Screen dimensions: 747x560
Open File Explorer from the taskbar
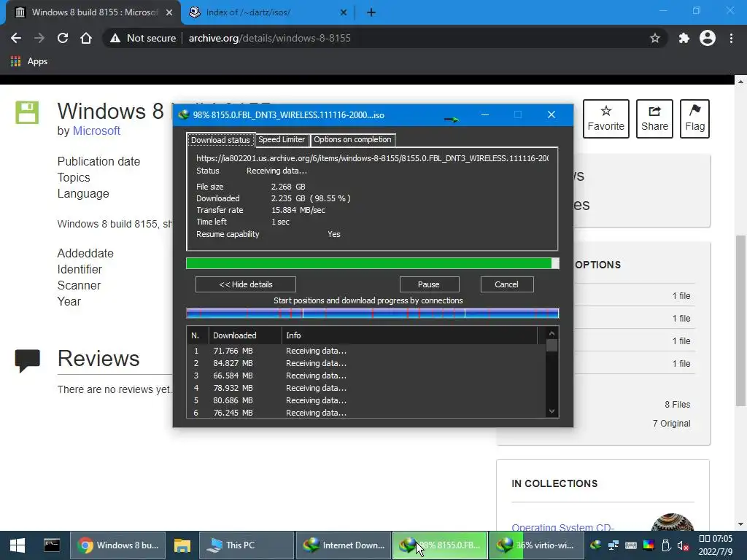click(x=182, y=545)
